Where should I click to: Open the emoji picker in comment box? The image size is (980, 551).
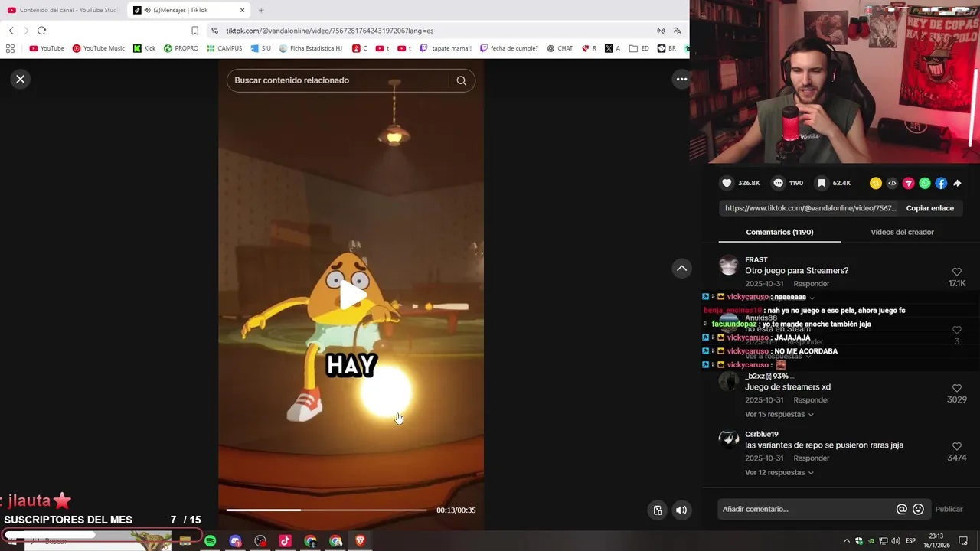click(918, 509)
